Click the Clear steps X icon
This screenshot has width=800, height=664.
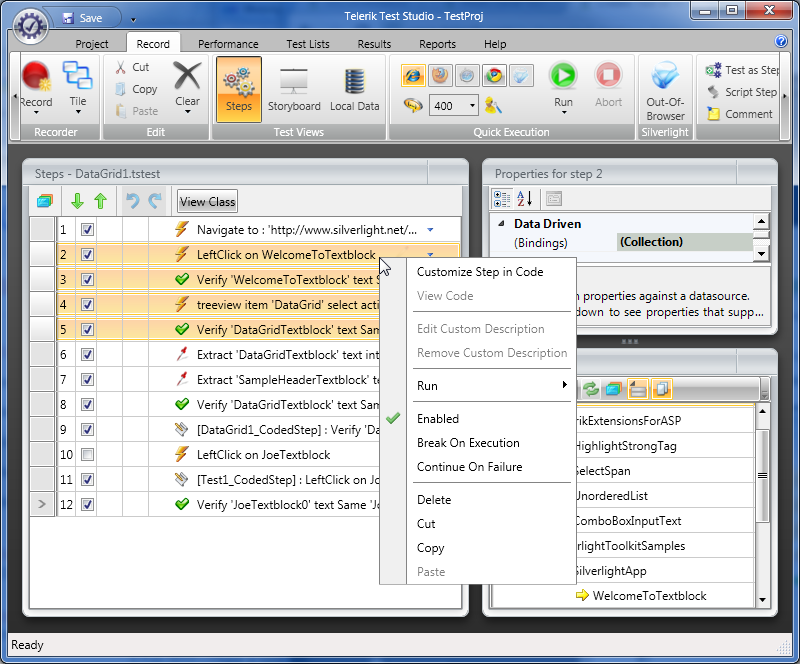coord(187,76)
